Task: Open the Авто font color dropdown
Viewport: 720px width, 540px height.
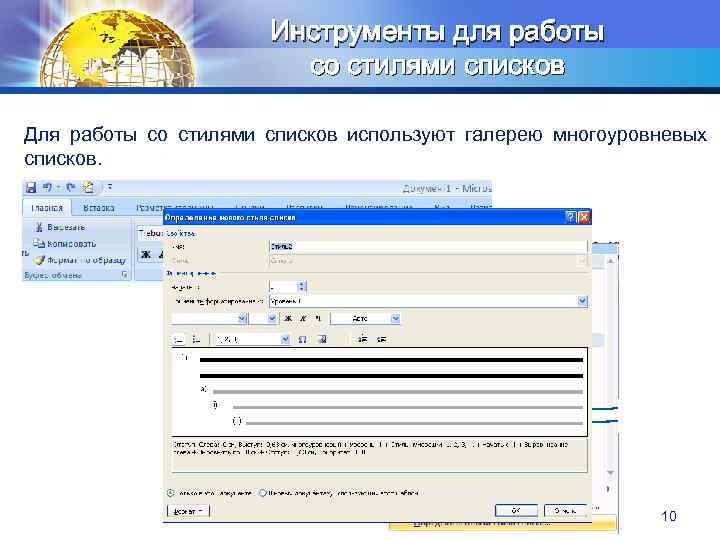Action: [395, 318]
